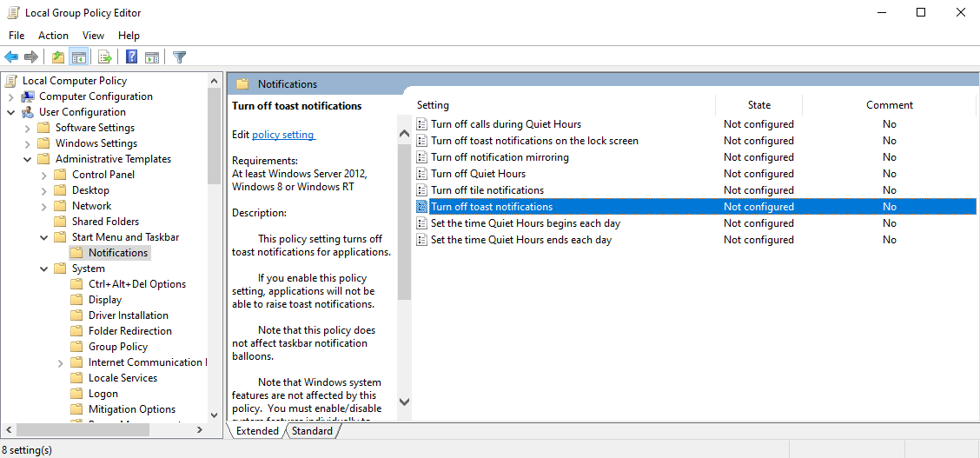The height and width of the screenshot is (458, 980).
Task: Click policy icon for Turn off notification mirroring
Action: tap(422, 156)
